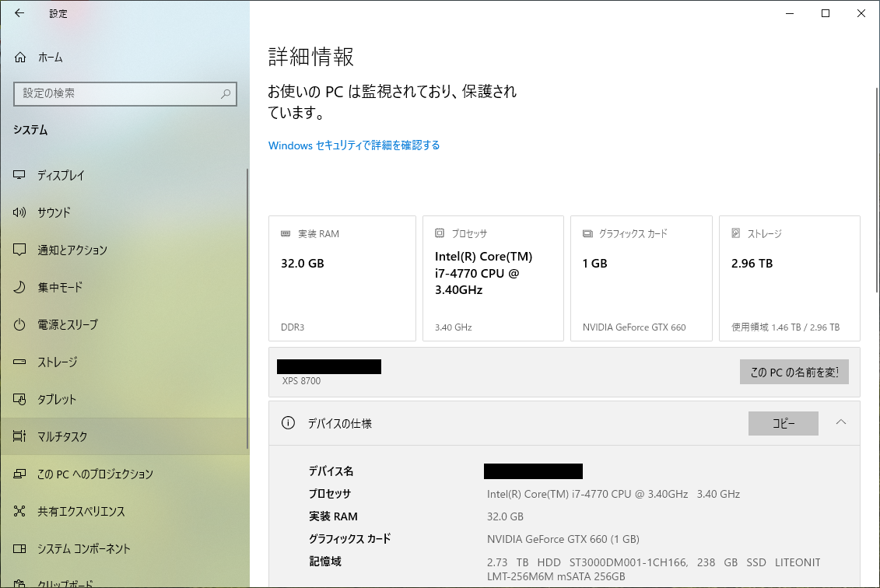This screenshot has height=588, width=880.
Task: Open Display settings via monitor icon
Action: (20, 176)
